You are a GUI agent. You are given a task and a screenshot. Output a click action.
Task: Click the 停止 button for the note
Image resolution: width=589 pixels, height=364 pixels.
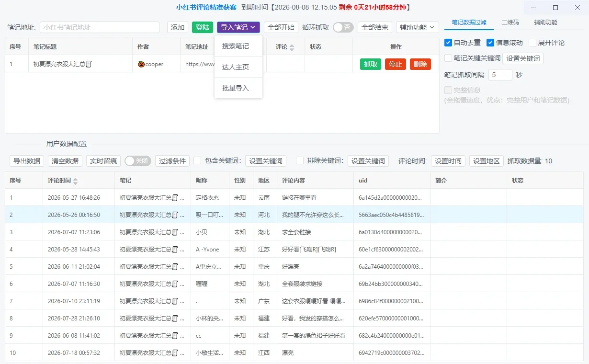click(396, 64)
